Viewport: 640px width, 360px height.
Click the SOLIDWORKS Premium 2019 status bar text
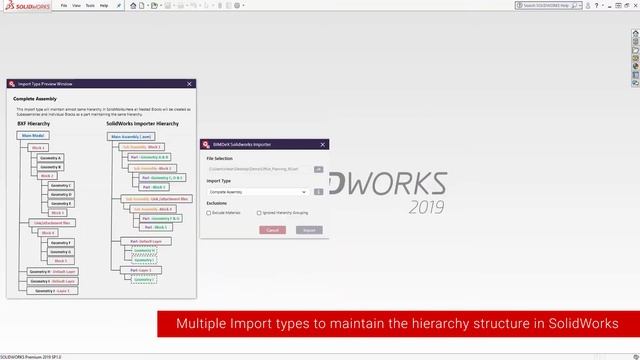point(31,357)
